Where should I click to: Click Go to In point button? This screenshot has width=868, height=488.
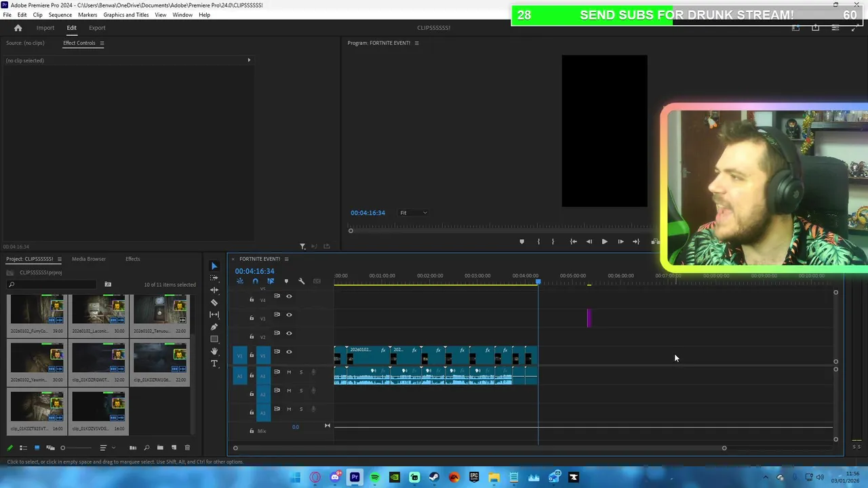pos(574,241)
